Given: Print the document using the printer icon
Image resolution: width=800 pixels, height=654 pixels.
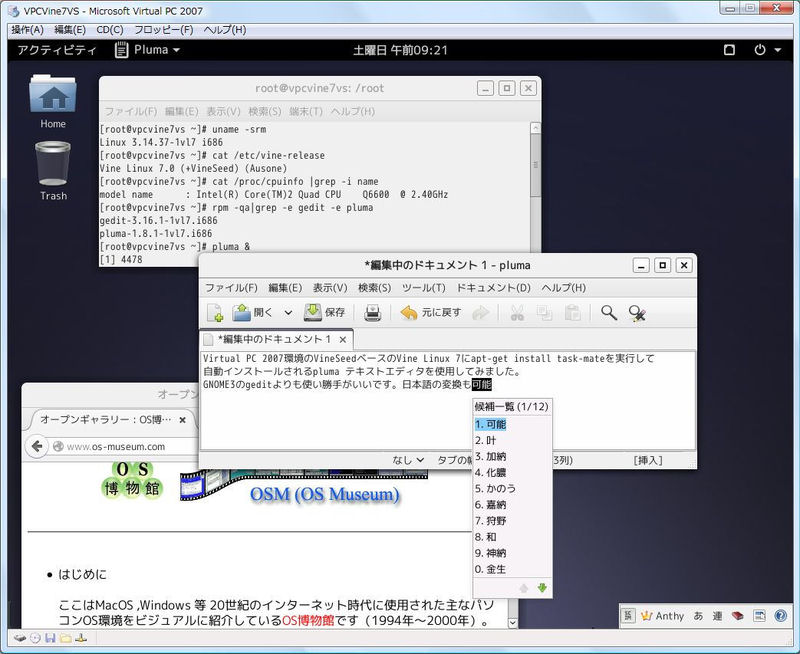Looking at the screenshot, I should coord(372,313).
